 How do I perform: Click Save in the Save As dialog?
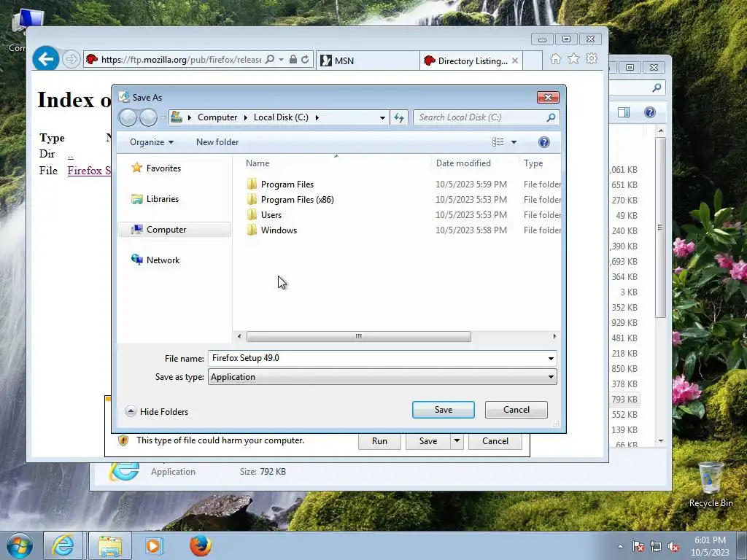tap(443, 410)
